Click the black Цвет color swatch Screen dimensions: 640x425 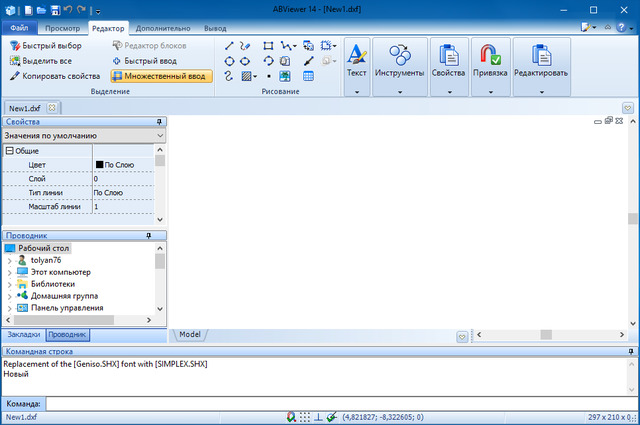99,164
